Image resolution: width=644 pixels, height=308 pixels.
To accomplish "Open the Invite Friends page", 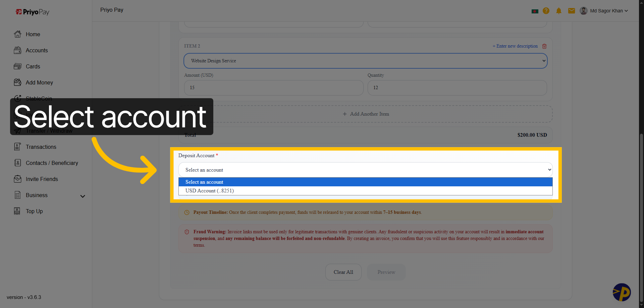I will click(42, 179).
